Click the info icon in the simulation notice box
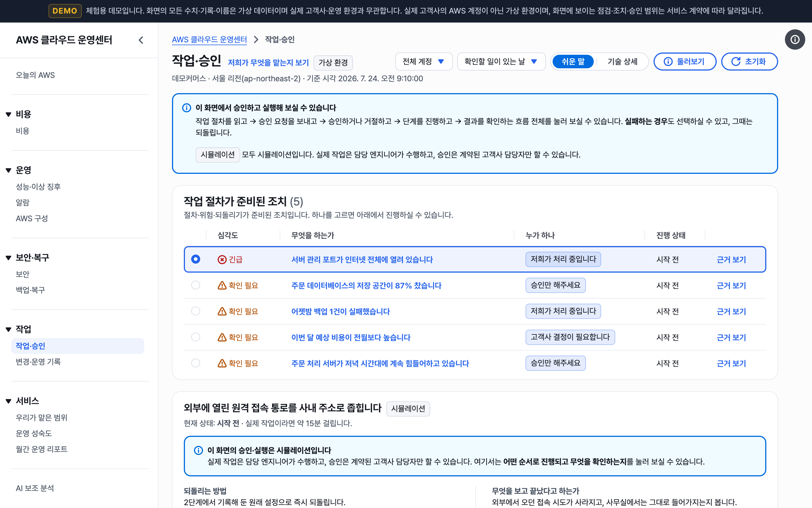Screen dimensions: 812x508 click(x=198, y=450)
